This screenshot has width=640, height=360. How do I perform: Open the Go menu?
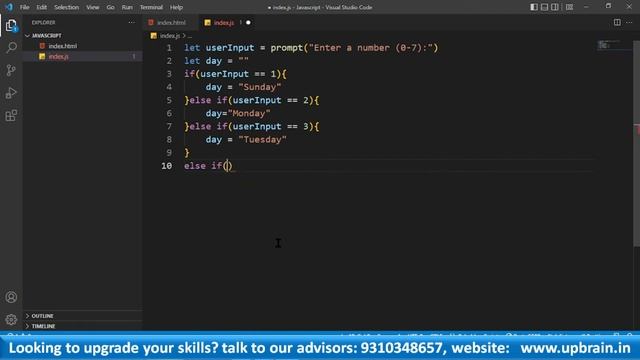pyautogui.click(x=110, y=7)
